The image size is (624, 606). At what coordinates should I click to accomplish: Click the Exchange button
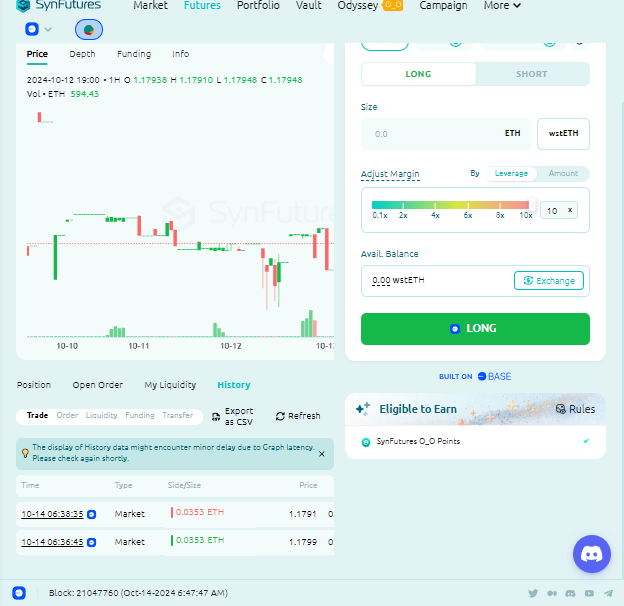549,281
